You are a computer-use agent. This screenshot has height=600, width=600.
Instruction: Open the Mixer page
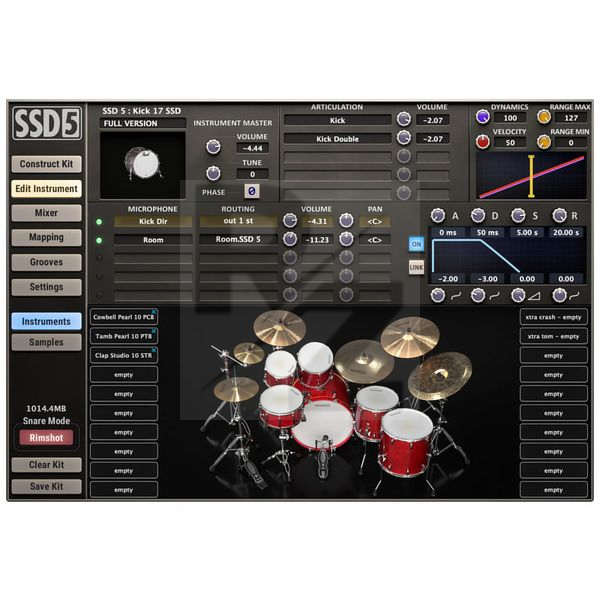[x=46, y=213]
